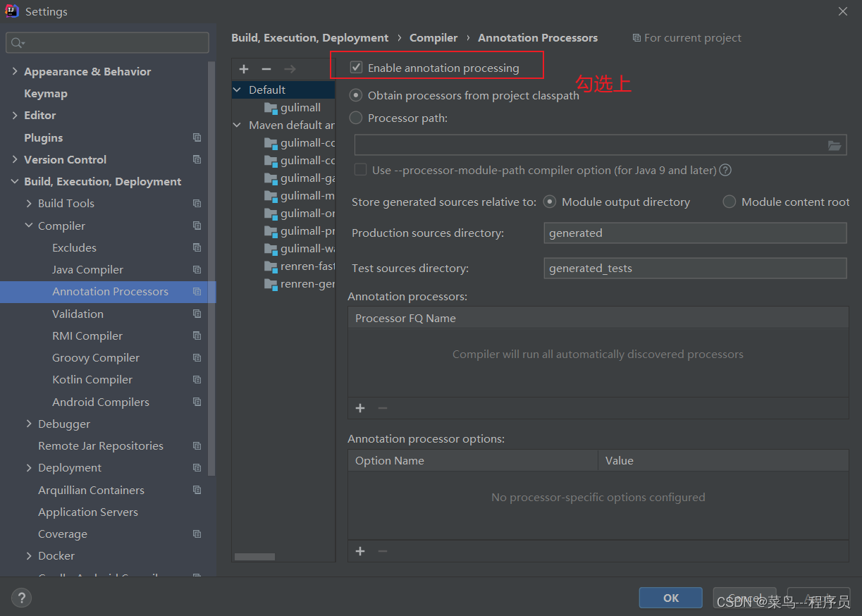Screen dimensions: 862x616
Task: Click the add annotation profile plus icon
Action: pos(243,69)
